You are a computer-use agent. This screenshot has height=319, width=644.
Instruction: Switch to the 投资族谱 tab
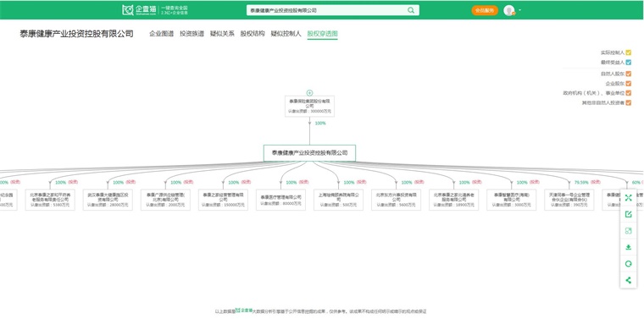pos(192,34)
